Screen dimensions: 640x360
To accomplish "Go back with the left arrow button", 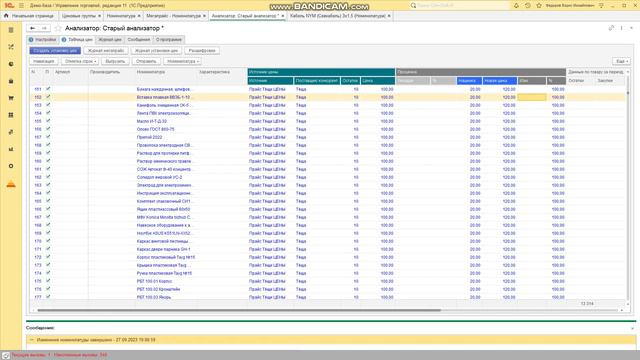I will (x=32, y=28).
